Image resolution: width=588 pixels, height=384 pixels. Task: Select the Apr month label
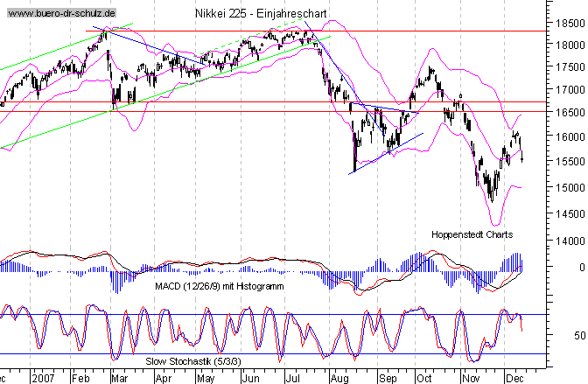pos(163,378)
